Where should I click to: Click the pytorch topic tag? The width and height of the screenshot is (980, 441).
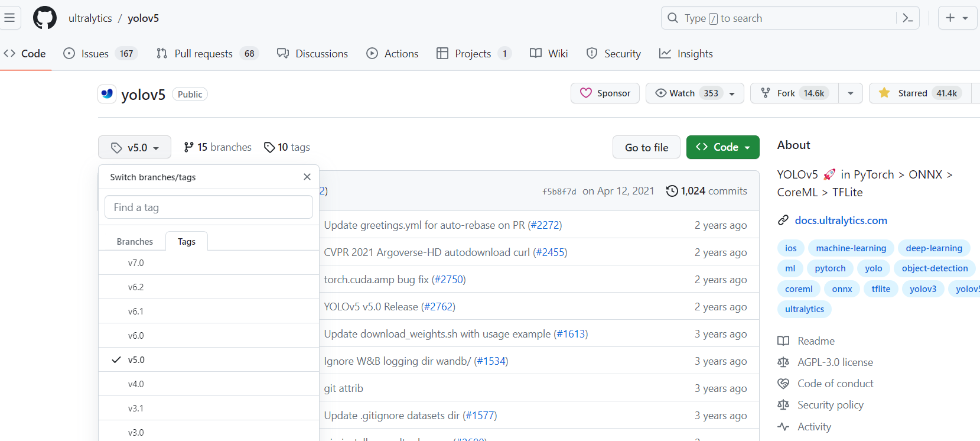[830, 268]
